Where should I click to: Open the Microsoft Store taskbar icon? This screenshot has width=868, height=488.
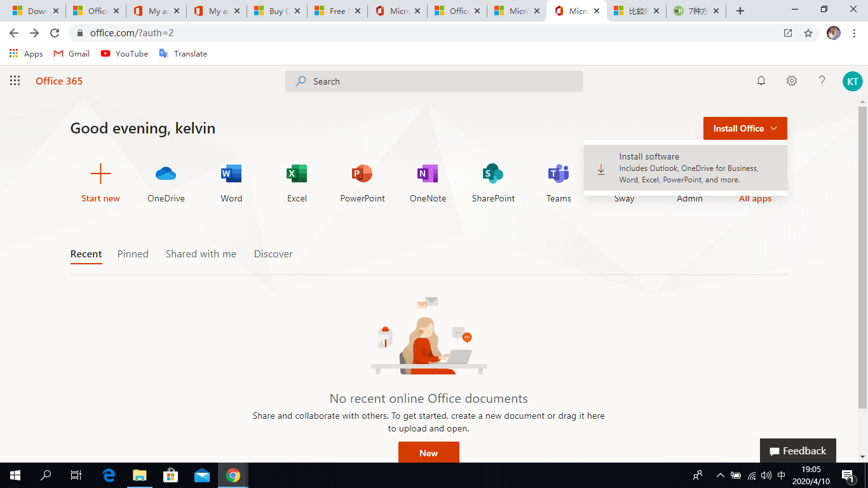coord(170,475)
